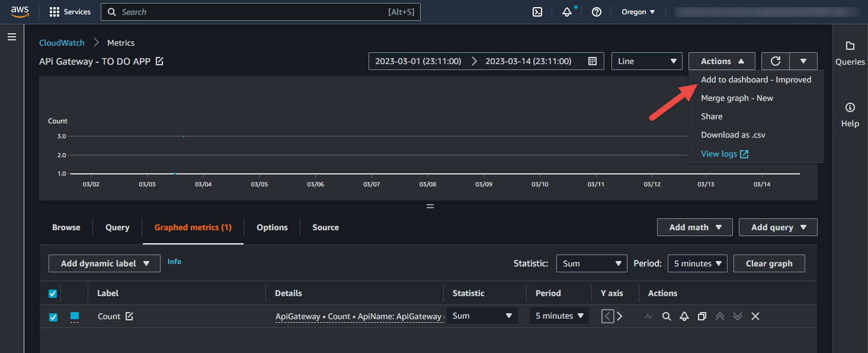
Task: Move the Count row down
Action: 738,316
